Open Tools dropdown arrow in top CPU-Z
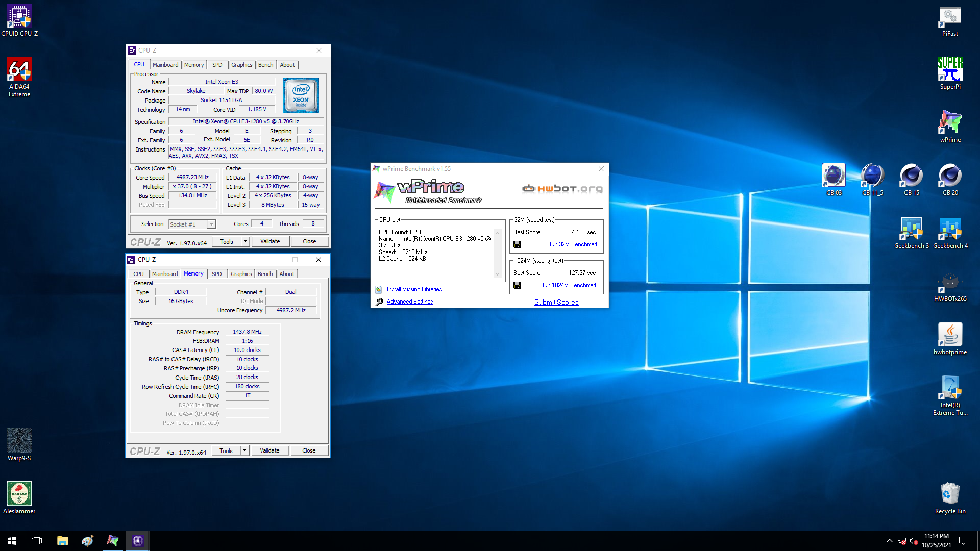980x551 pixels. 245,241
